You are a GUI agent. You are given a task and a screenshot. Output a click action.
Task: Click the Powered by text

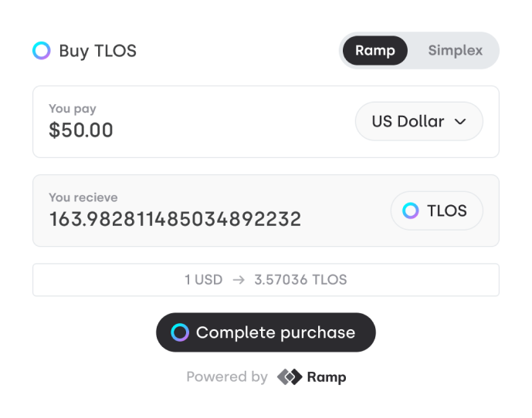(227, 377)
